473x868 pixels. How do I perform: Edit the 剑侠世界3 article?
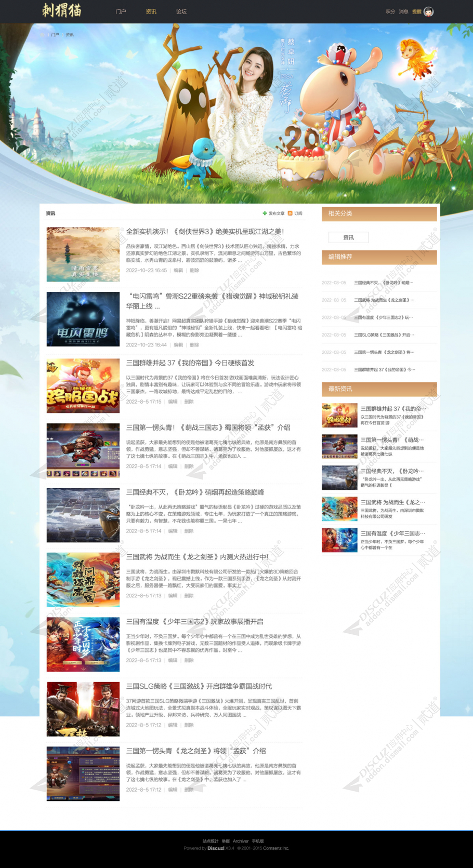click(178, 270)
